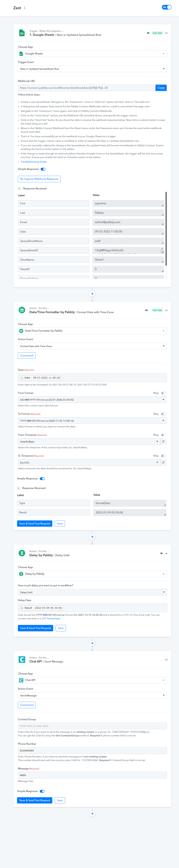
Task: Collapse the Chat API step chevron
Action: [x=166, y=660]
